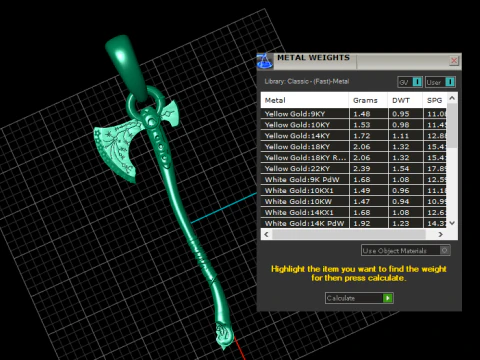Click the SPG column header
The width and height of the screenshot is (480, 360).
point(435,100)
